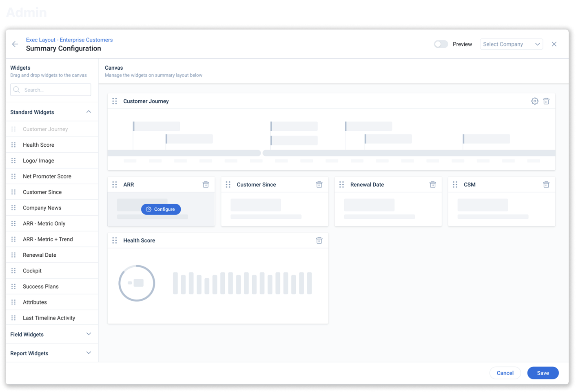
Task: Grab the ARR widget drag handle
Action: (115, 185)
